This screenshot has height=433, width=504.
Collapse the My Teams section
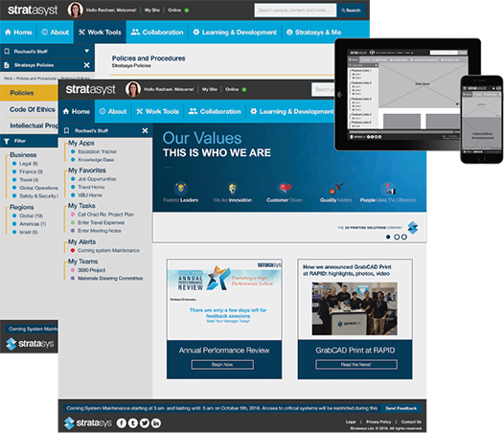point(83,262)
